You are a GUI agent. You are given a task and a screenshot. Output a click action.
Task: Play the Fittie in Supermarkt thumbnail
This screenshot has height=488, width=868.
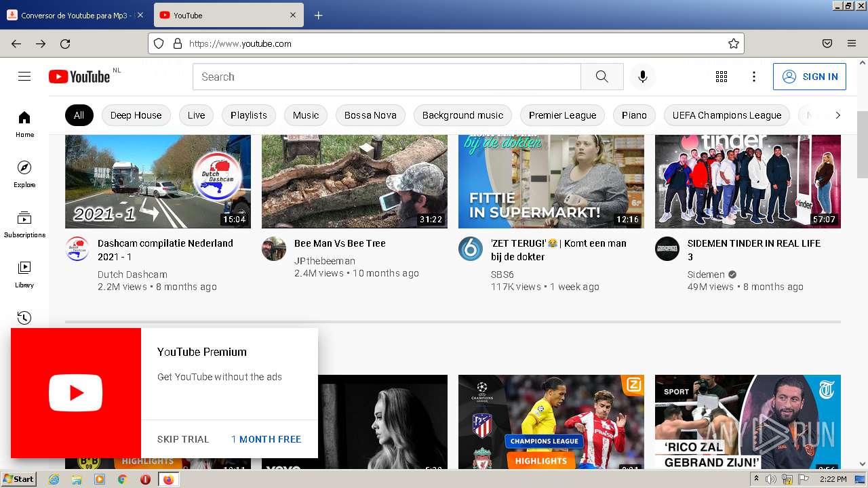[x=551, y=181]
